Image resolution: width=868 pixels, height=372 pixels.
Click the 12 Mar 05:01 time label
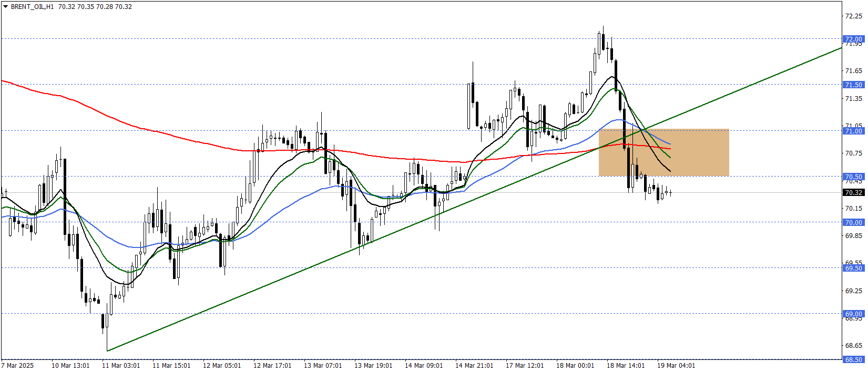pyautogui.click(x=222, y=366)
